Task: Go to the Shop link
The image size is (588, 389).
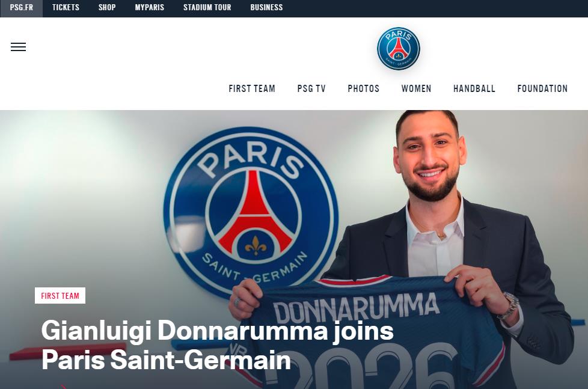Action: (107, 7)
